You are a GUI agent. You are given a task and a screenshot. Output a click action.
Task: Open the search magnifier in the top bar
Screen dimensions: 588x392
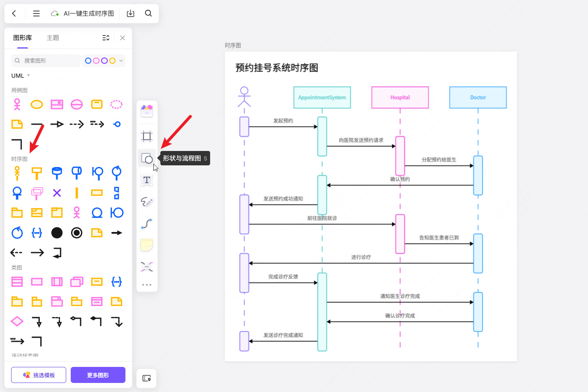coord(148,14)
